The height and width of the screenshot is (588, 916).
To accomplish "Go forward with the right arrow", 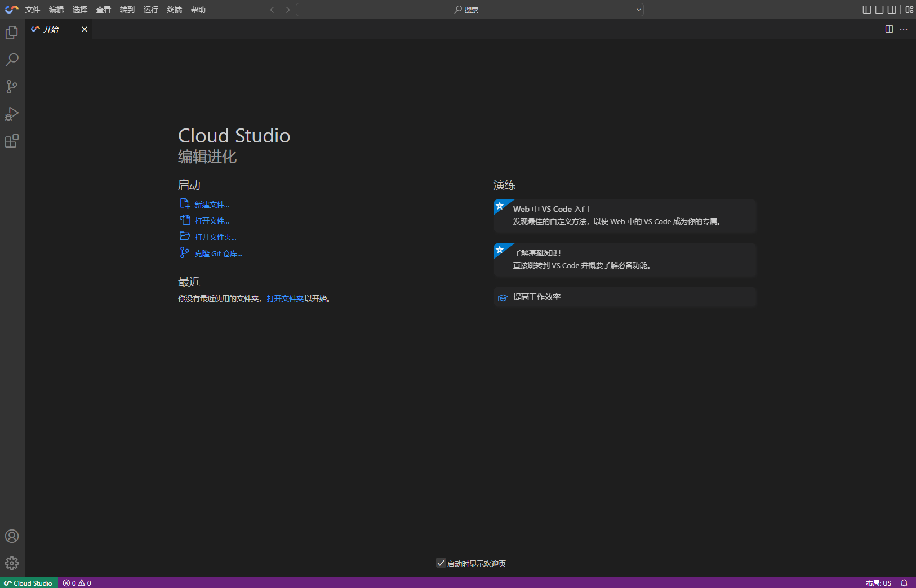I will pos(286,10).
